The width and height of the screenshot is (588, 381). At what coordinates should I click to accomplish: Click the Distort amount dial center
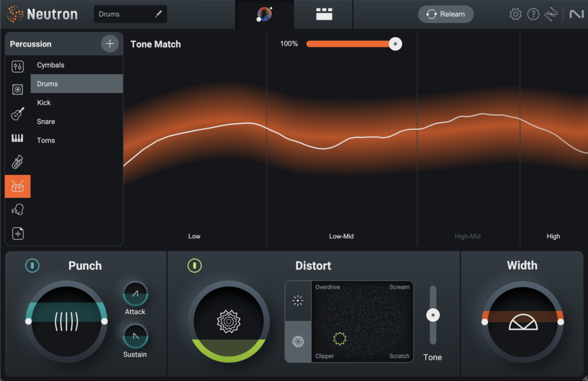(x=229, y=321)
